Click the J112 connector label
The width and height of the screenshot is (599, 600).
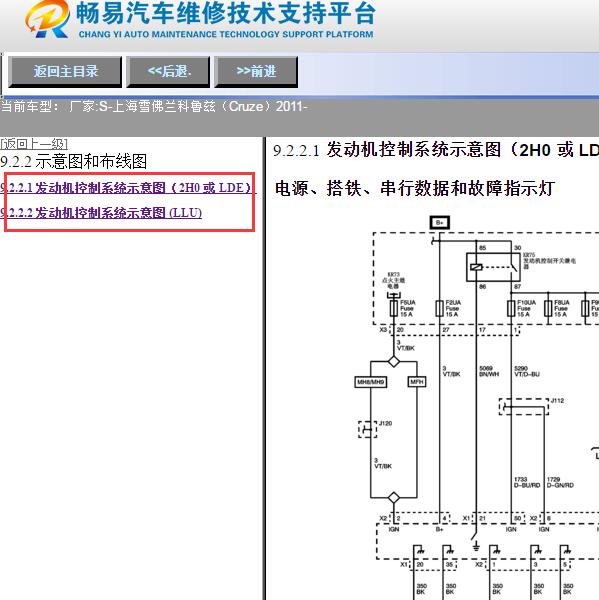click(557, 401)
